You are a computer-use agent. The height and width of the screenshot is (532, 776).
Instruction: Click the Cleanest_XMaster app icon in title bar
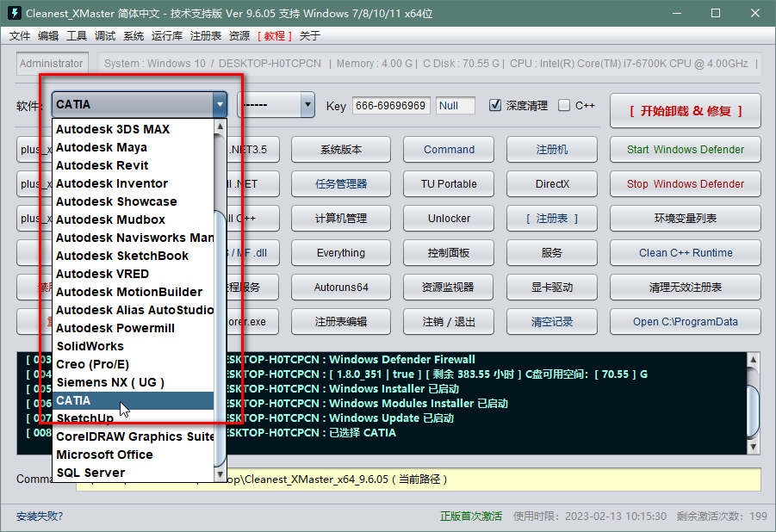[15, 13]
